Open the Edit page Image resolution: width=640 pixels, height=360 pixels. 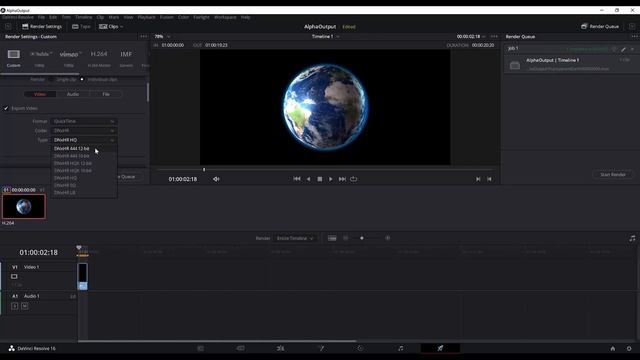tap(280, 348)
